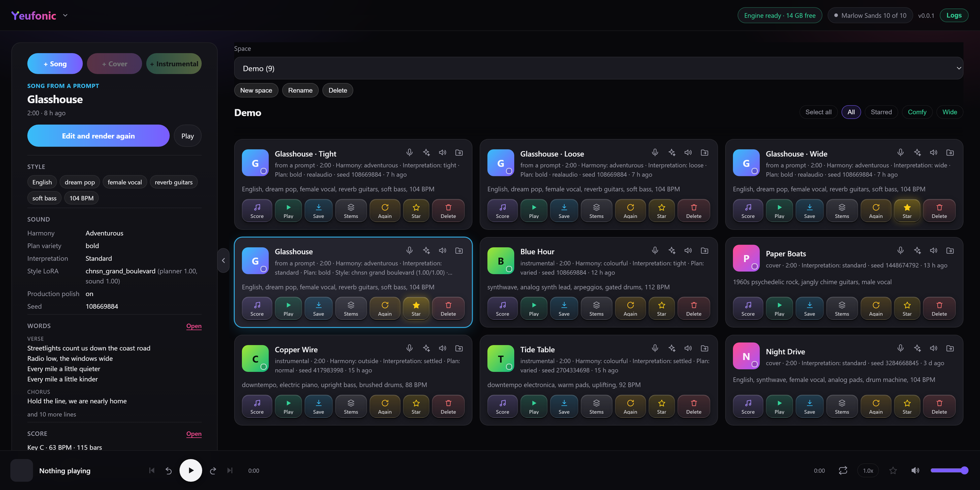The width and height of the screenshot is (980, 490).
Task: Delete the Glasshouse · Loose track
Action: pos(694,210)
